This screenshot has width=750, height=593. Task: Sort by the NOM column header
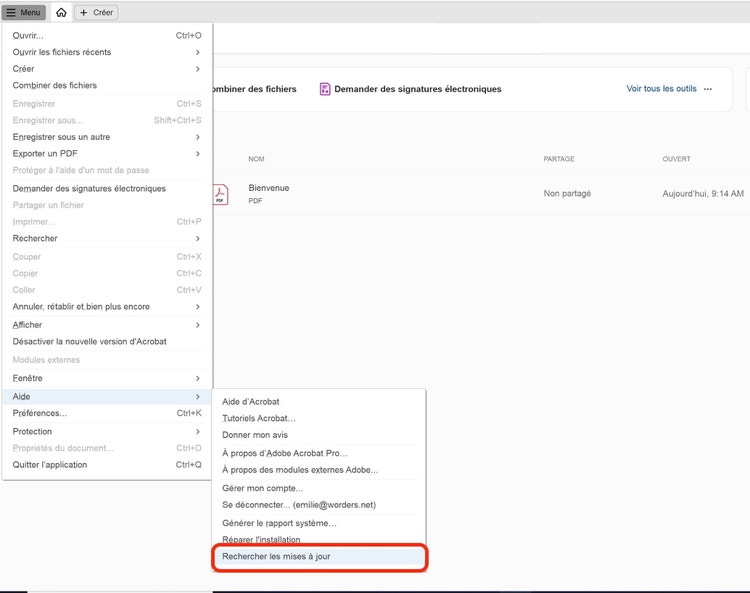[x=256, y=159]
